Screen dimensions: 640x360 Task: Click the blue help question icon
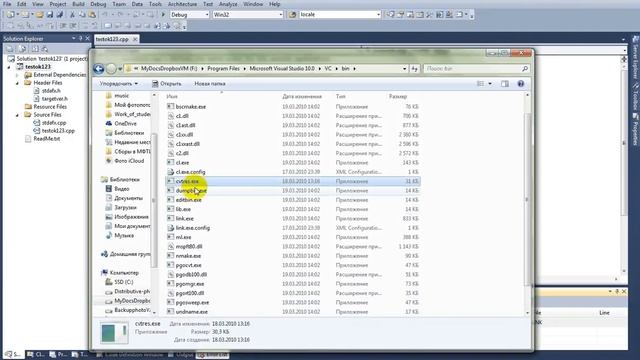coord(521,84)
